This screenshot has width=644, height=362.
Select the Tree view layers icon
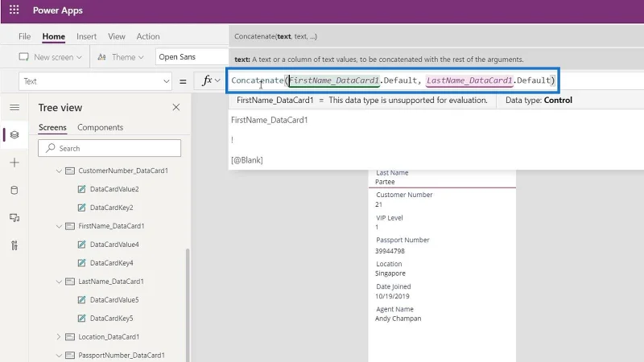(14, 134)
